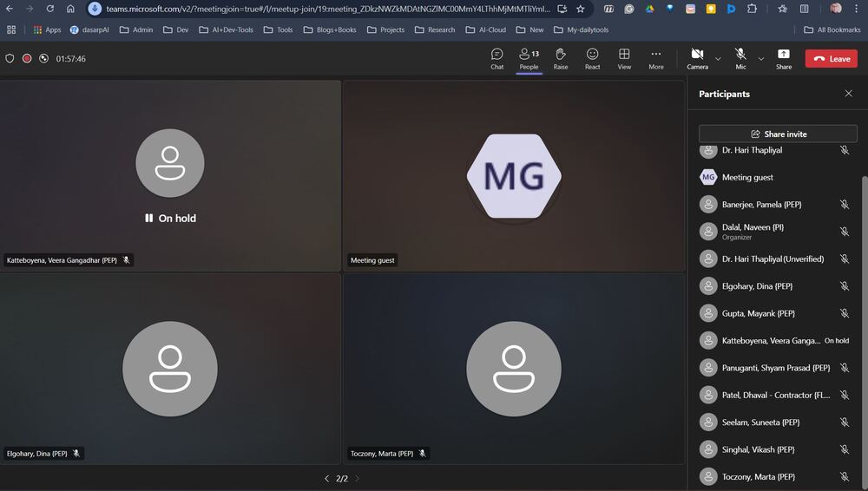Open the Dev bookmarks folder
The height and width of the screenshot is (491, 868).
pos(176,29)
